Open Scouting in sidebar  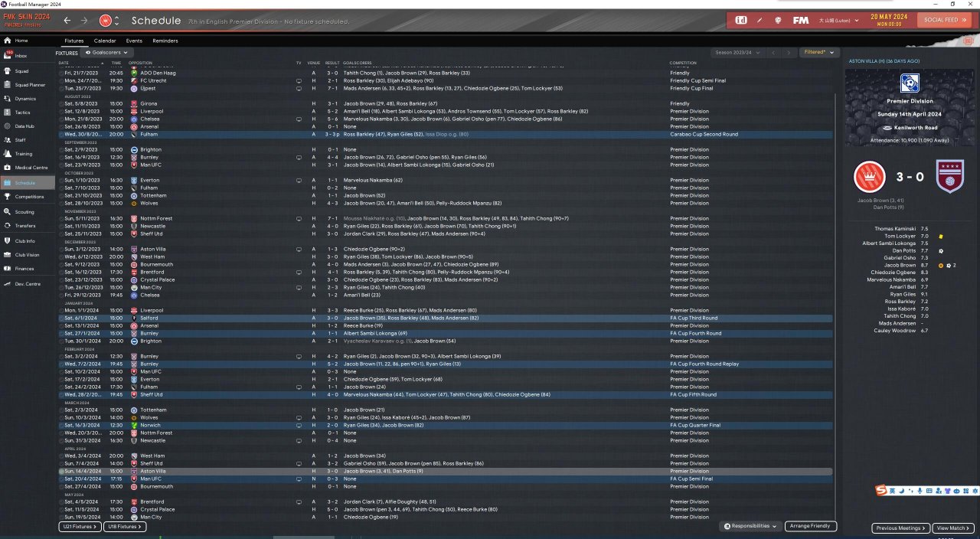pos(28,212)
